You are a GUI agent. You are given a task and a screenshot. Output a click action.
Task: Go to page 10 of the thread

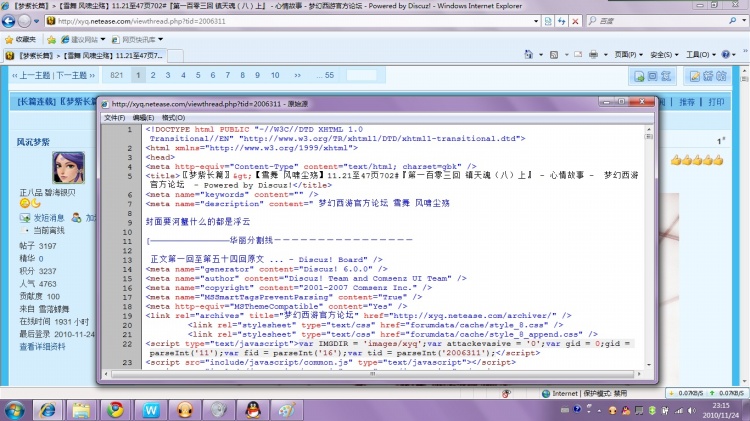point(275,75)
